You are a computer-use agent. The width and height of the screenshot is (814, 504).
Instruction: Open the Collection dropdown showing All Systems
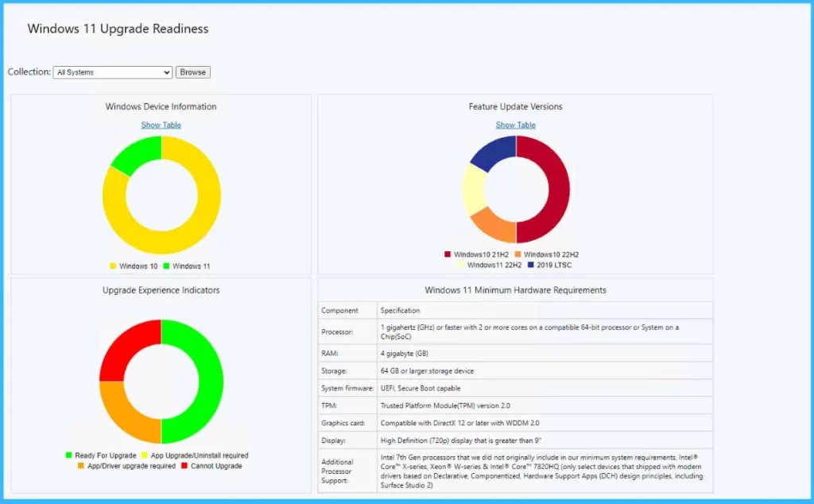click(113, 72)
